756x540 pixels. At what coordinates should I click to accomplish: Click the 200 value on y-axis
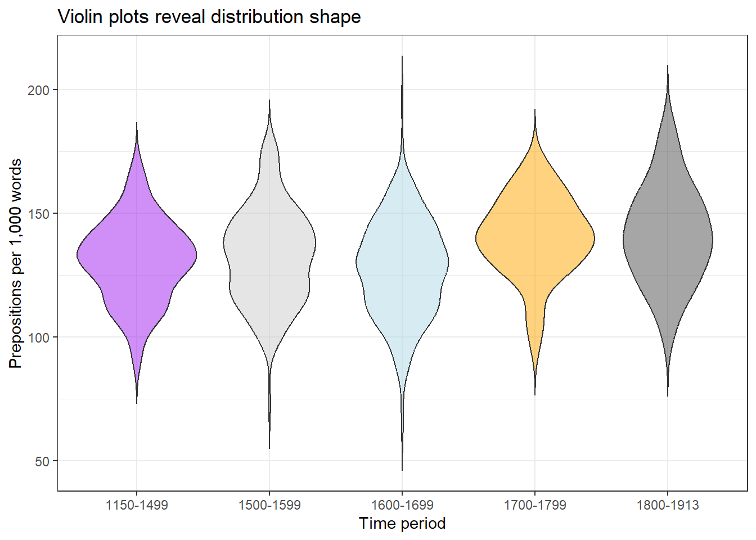(39, 90)
